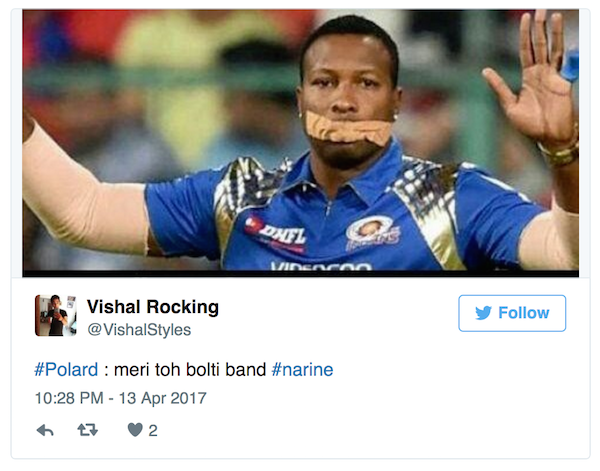The width and height of the screenshot is (600, 471).
Task: Click the DHFL sponsor logo on the jersey
Action: click(x=277, y=233)
